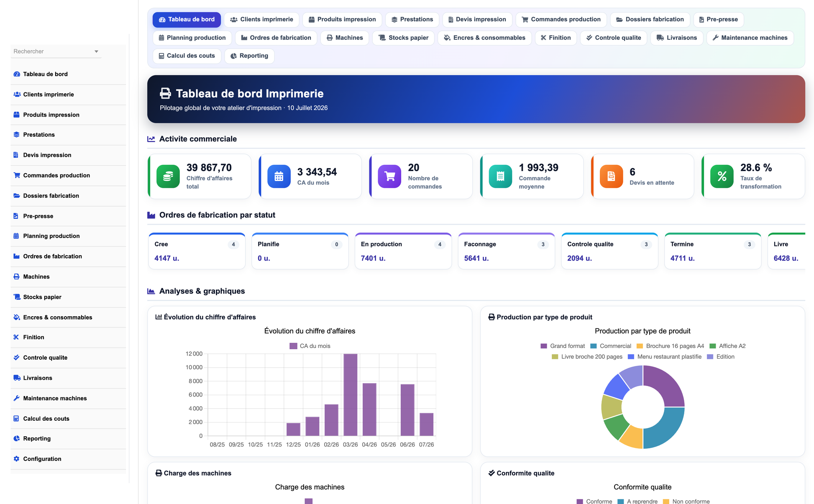Click the Machines sidebar printer icon
Viewport: 814px width, 504px height.
click(17, 277)
